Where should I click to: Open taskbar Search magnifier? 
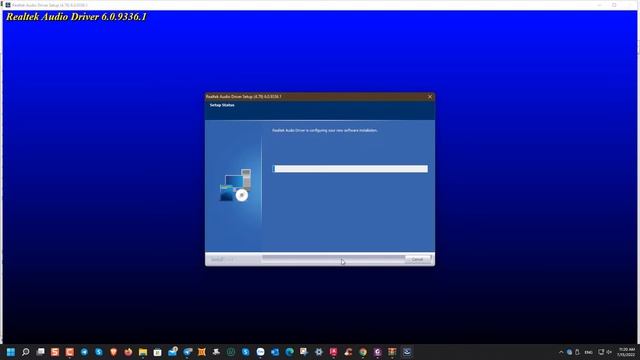click(25, 352)
